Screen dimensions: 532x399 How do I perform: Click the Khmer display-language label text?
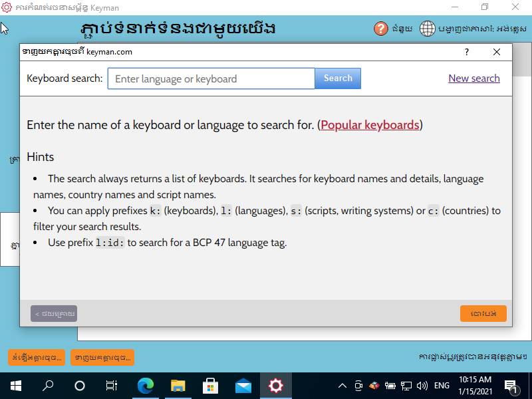point(483,29)
